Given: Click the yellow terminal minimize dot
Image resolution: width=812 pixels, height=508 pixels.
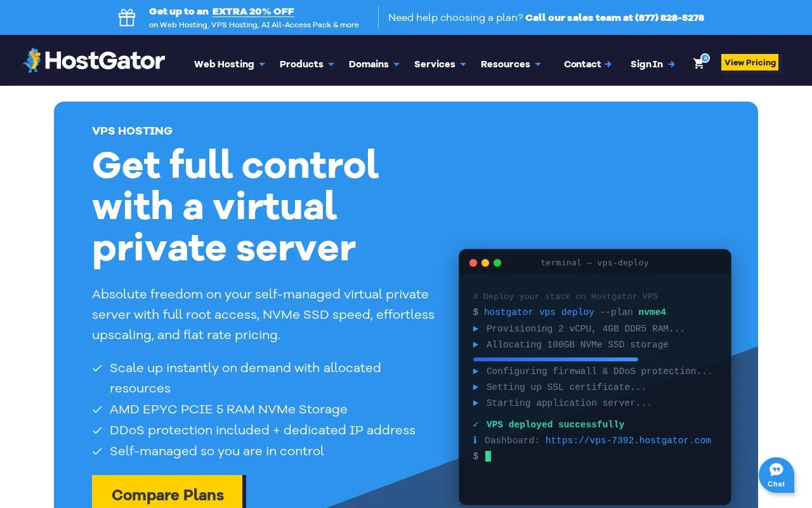Looking at the screenshot, I should (485, 263).
